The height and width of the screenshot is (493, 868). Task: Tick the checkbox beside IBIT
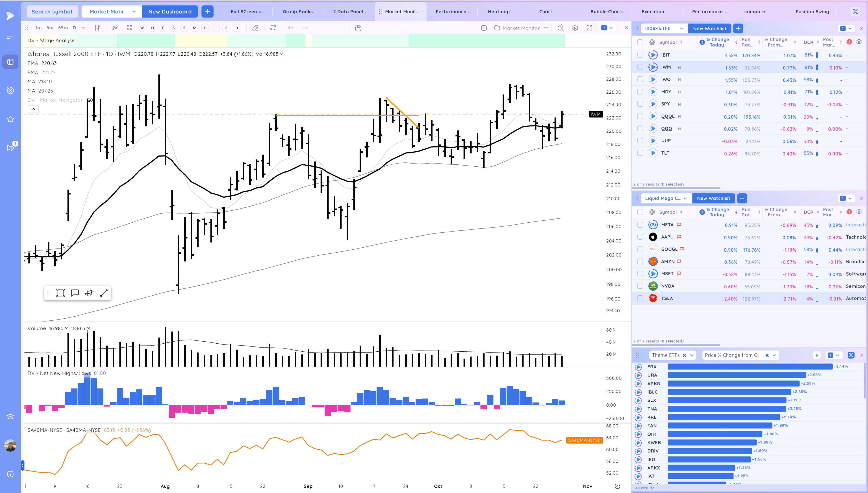click(640, 55)
